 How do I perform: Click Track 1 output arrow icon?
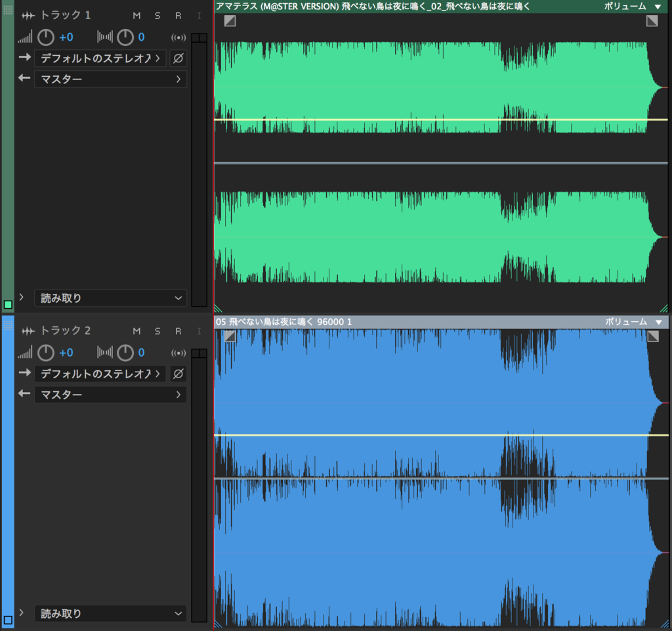tap(24, 78)
